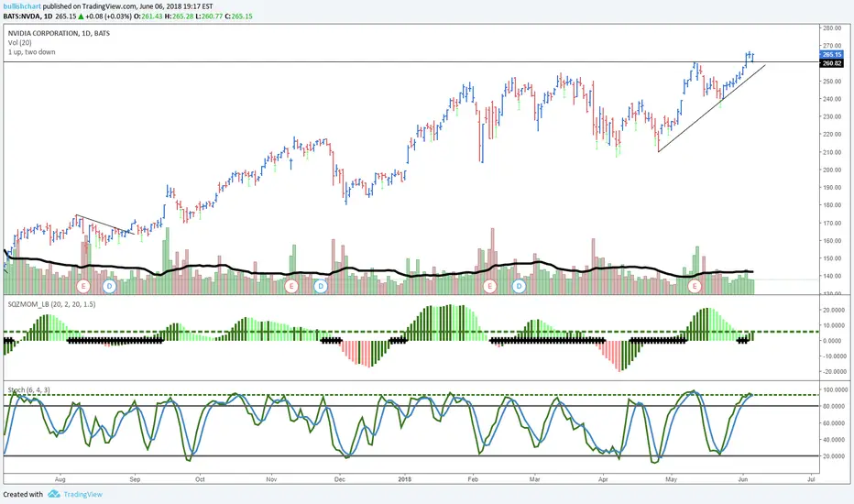Click the November earnings E marker
The width and height of the screenshot is (854, 504).
click(x=291, y=286)
